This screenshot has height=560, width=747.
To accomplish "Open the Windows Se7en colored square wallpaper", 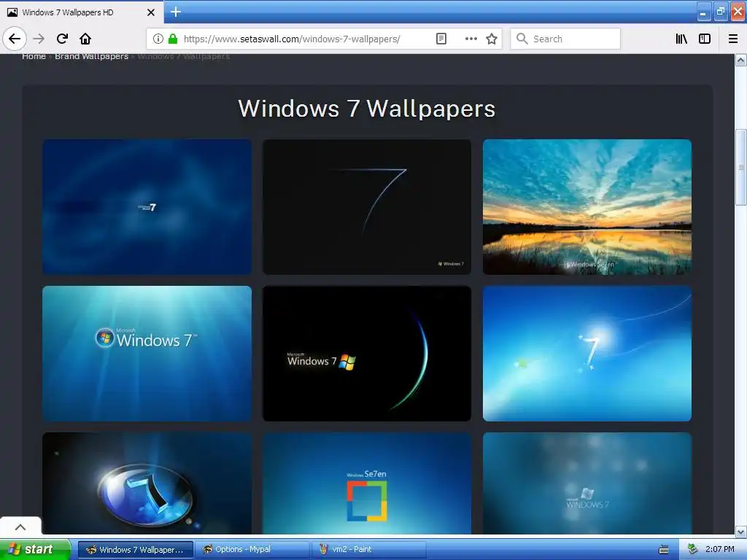I will tap(367, 483).
